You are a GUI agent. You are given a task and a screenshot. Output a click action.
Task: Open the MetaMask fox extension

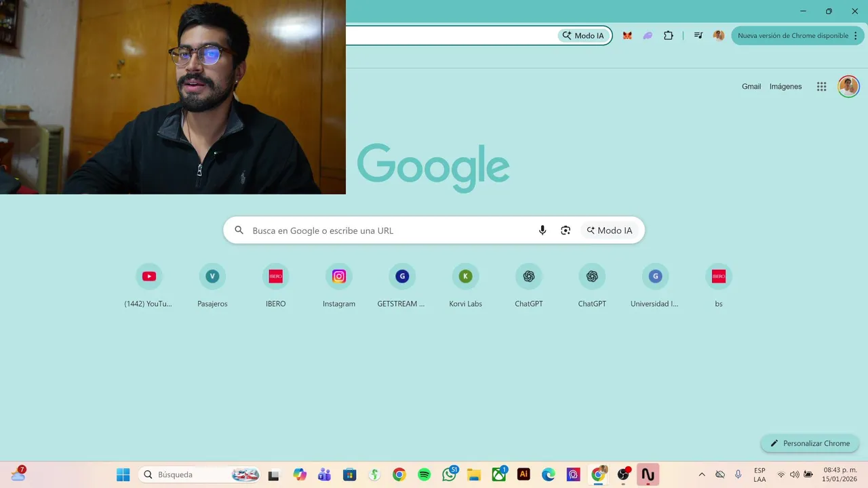[x=627, y=35]
